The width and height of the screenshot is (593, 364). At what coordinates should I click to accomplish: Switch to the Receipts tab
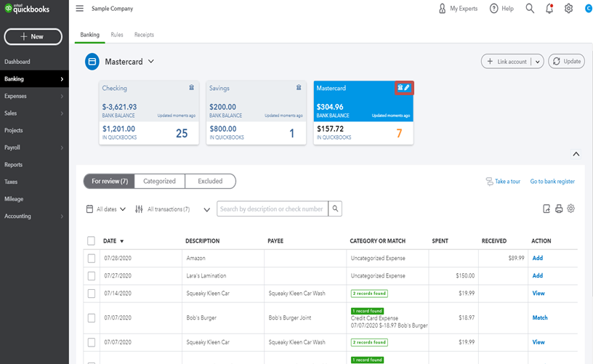[x=144, y=35]
